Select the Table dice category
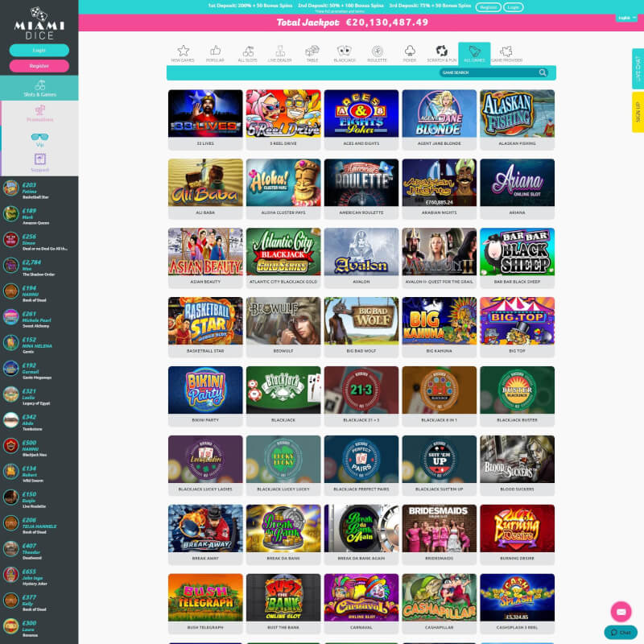This screenshot has height=644, width=644. [312, 53]
